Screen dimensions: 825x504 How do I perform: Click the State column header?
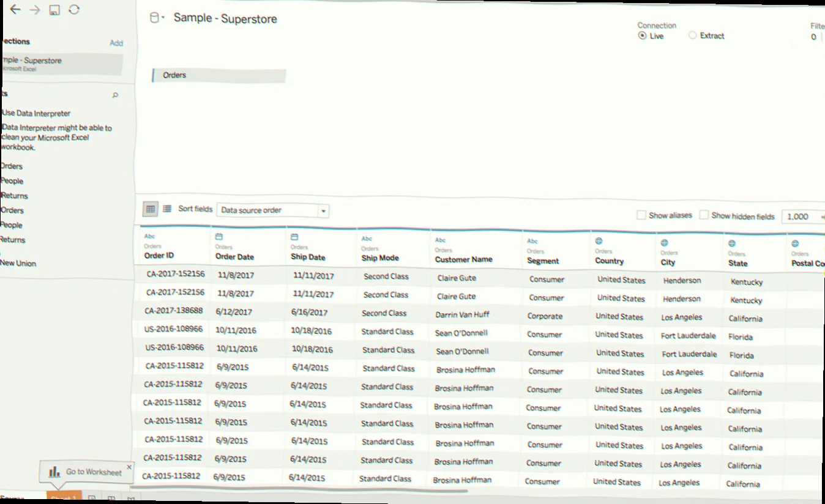point(737,263)
